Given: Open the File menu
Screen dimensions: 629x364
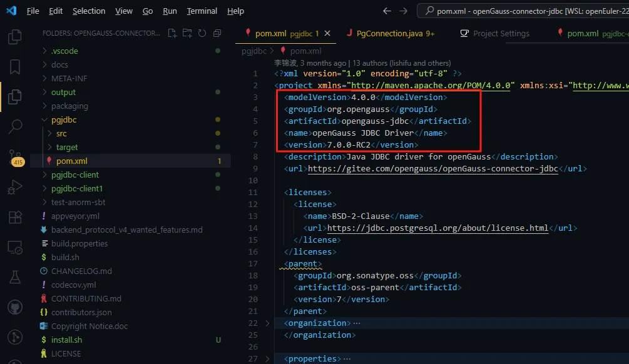Looking at the screenshot, I should click(x=33, y=11).
